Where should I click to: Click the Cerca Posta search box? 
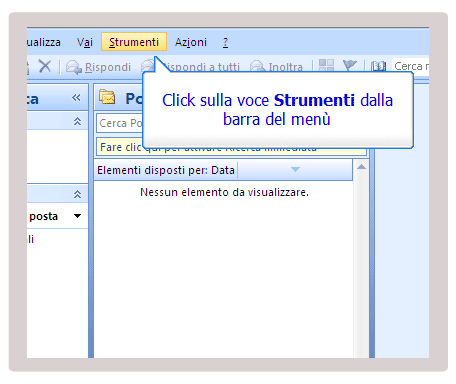tap(120, 123)
